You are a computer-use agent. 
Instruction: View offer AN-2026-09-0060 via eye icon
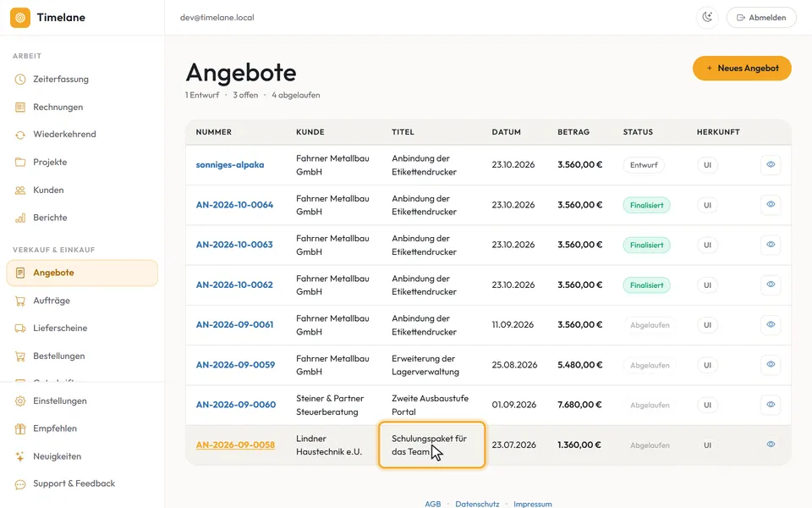771,405
